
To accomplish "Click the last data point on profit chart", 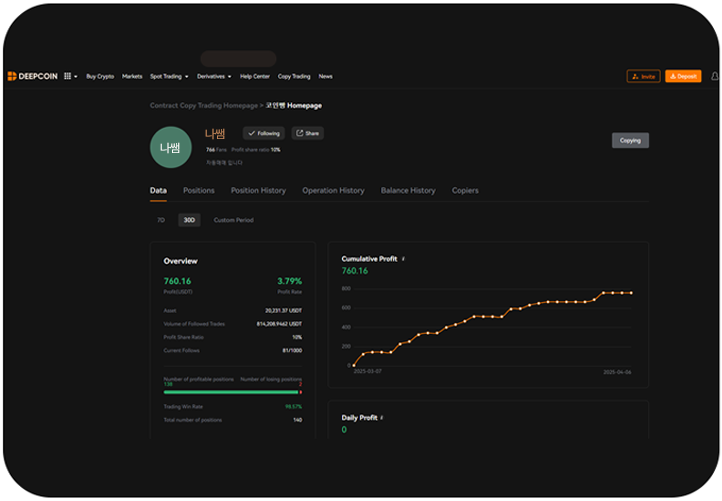I will (x=631, y=293).
